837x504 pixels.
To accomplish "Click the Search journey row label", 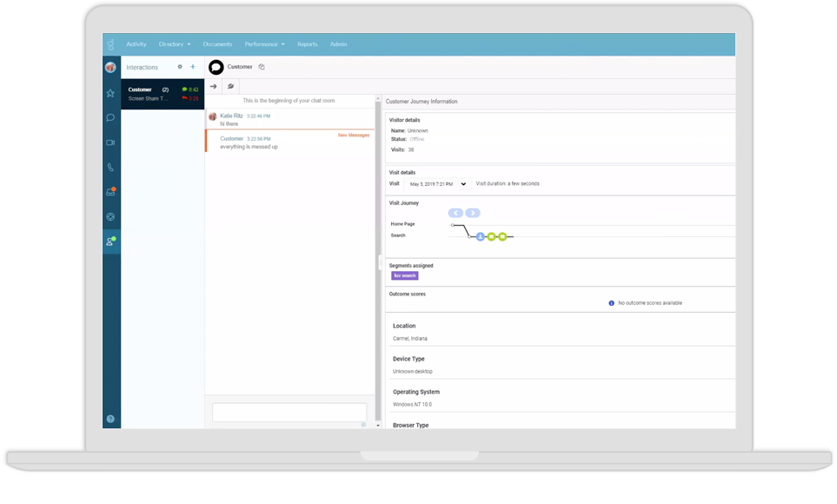I will pyautogui.click(x=398, y=235).
